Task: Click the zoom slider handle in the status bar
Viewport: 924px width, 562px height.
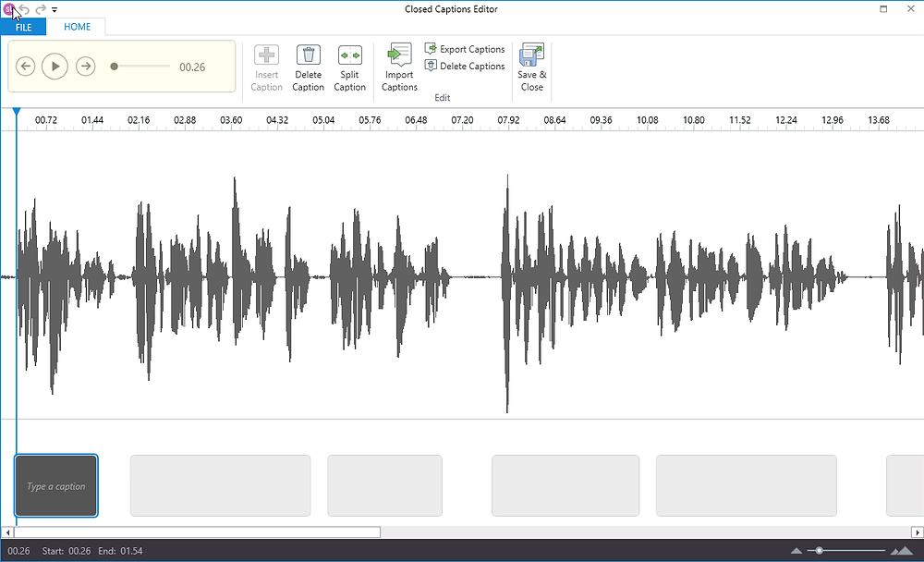Action: (x=819, y=550)
